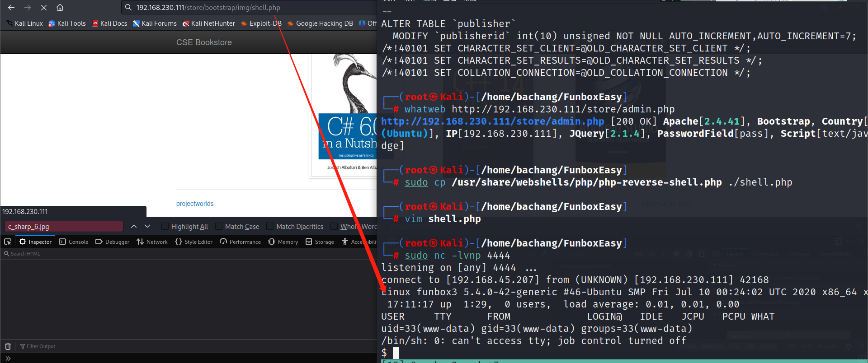Click terminal line 'ALTER TABLE `publisher`'
868x363 pixels.
448,24
